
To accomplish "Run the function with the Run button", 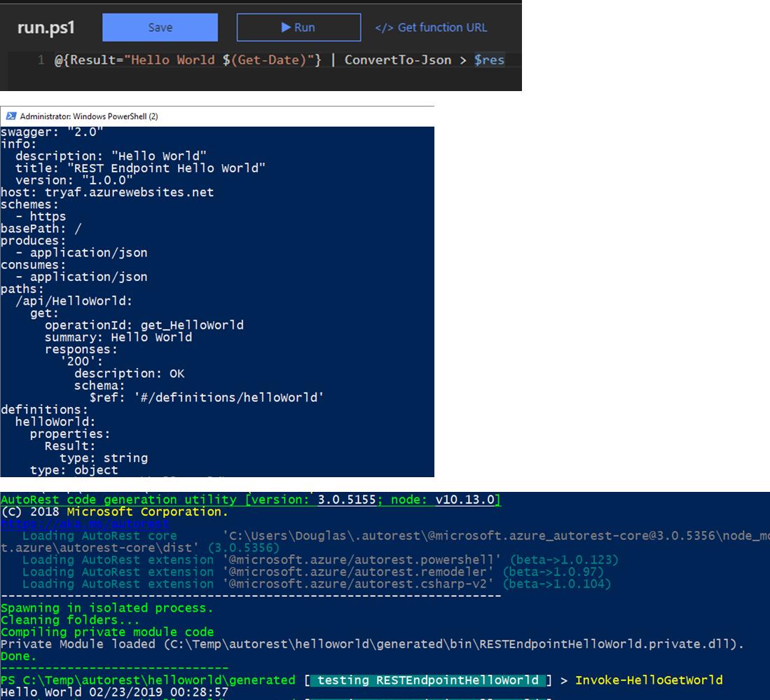I will coord(298,27).
